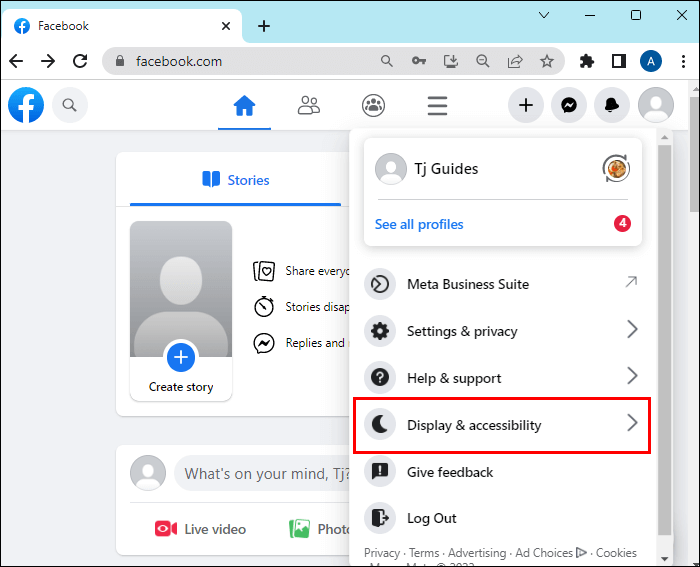
Task: Click the Create story plus button
Action: coord(181,357)
